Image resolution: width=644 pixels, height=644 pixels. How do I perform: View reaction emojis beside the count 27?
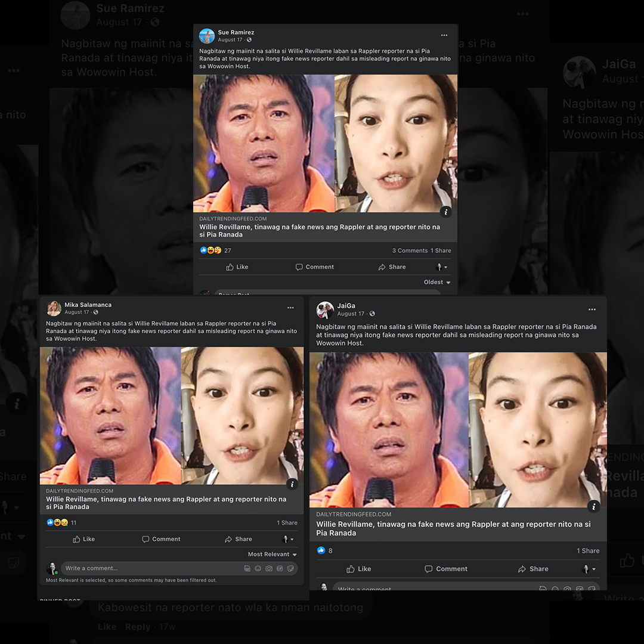pos(210,250)
